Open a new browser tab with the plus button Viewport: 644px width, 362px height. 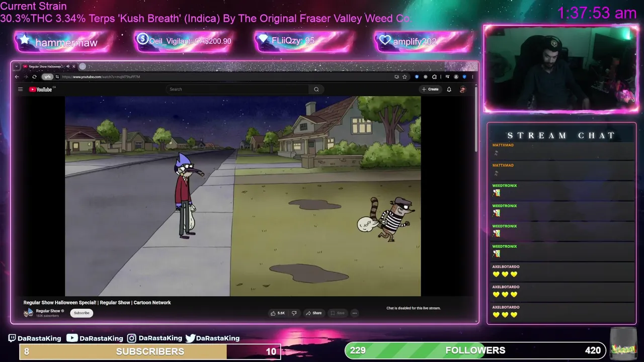point(83,66)
